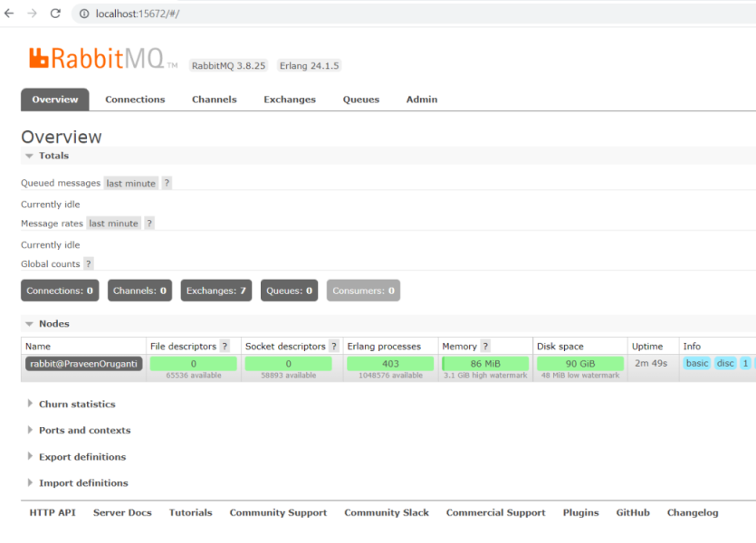
Task: Open the GitHub link
Action: pyautogui.click(x=633, y=512)
